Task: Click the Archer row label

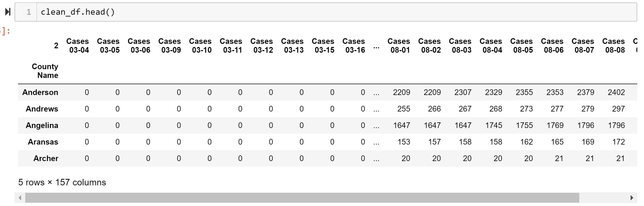Action: 46,159
